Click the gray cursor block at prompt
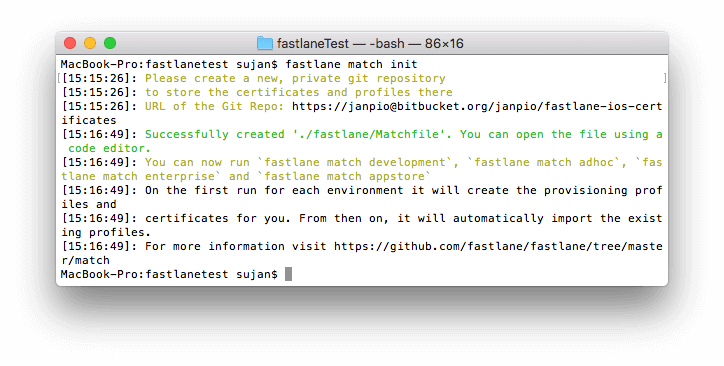The width and height of the screenshot is (724, 366). (x=289, y=274)
